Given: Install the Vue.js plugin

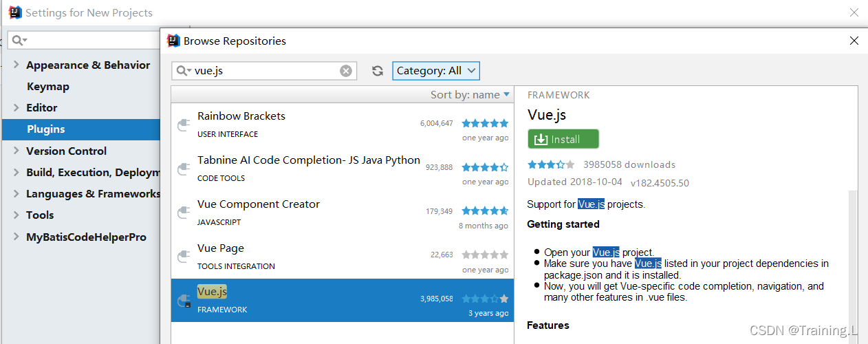Looking at the screenshot, I should (x=563, y=139).
